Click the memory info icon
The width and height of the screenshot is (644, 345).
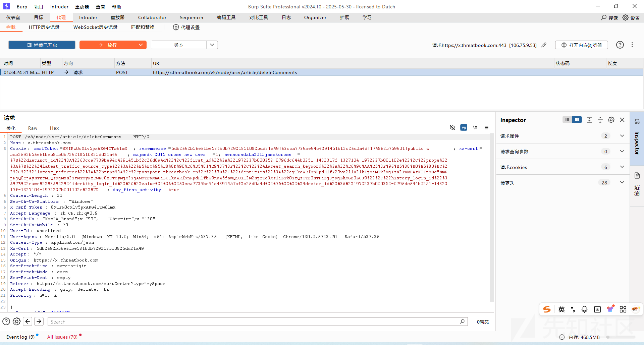[562, 337]
